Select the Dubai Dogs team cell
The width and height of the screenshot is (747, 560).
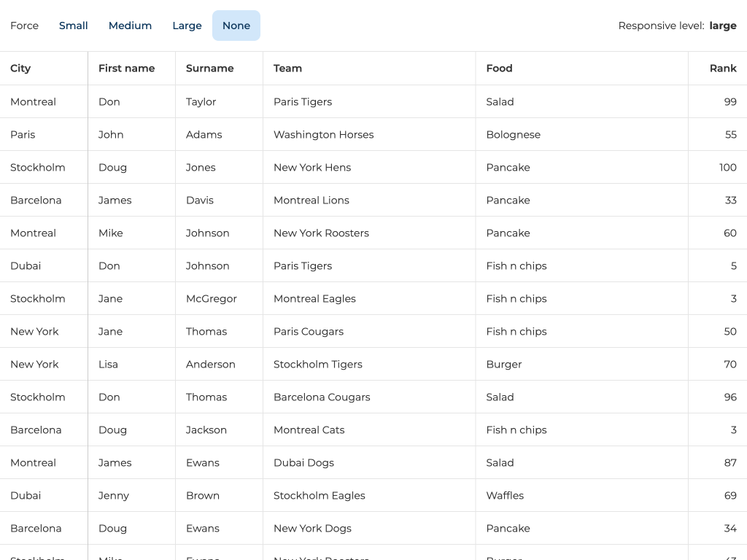pyautogui.click(x=303, y=463)
